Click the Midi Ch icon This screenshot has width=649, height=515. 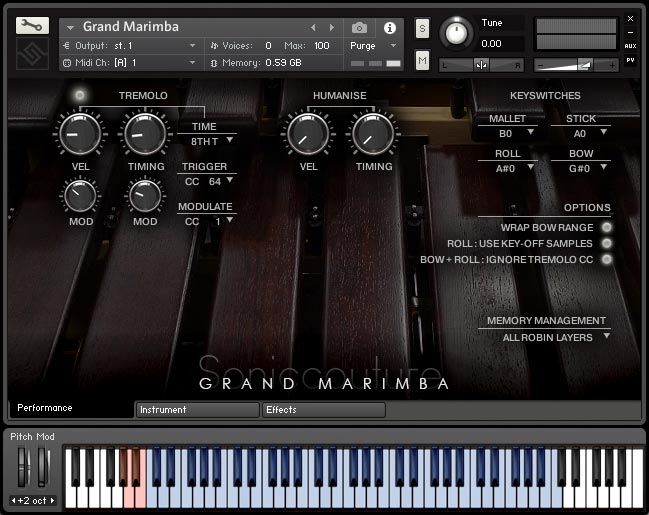[x=67, y=63]
